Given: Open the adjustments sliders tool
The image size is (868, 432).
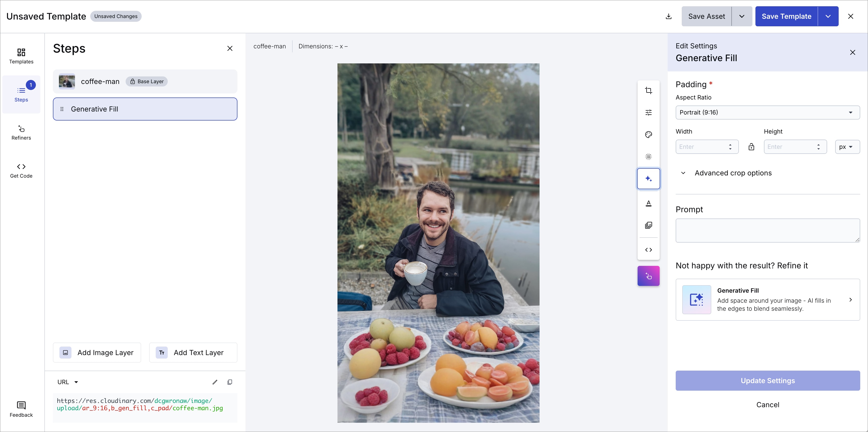Looking at the screenshot, I should point(648,113).
